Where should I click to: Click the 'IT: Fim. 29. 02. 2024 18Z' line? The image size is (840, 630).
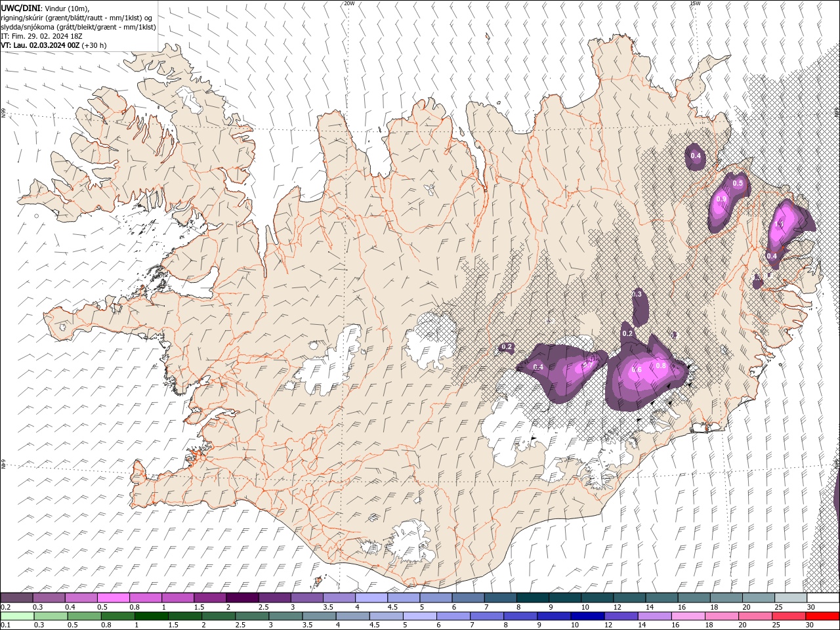coord(41,36)
